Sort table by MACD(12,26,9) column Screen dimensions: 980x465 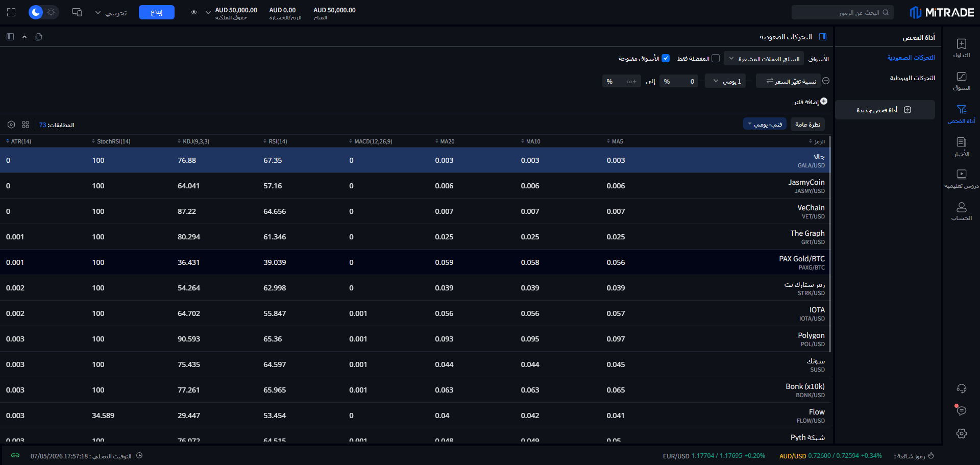pyautogui.click(x=371, y=141)
